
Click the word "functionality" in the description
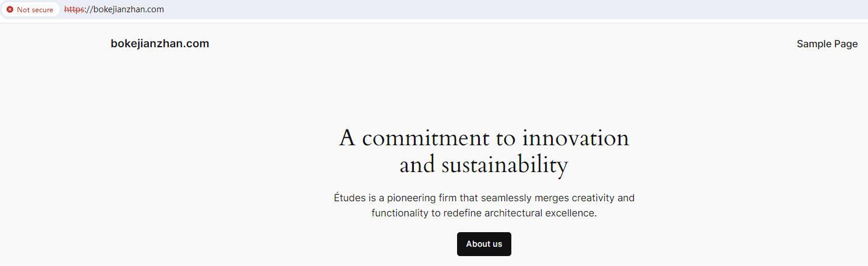(x=400, y=213)
